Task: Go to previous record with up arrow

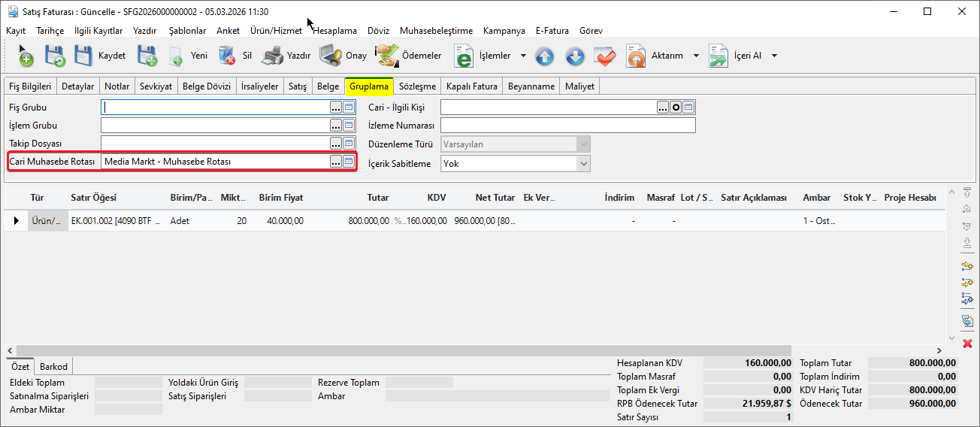Action: [544, 56]
